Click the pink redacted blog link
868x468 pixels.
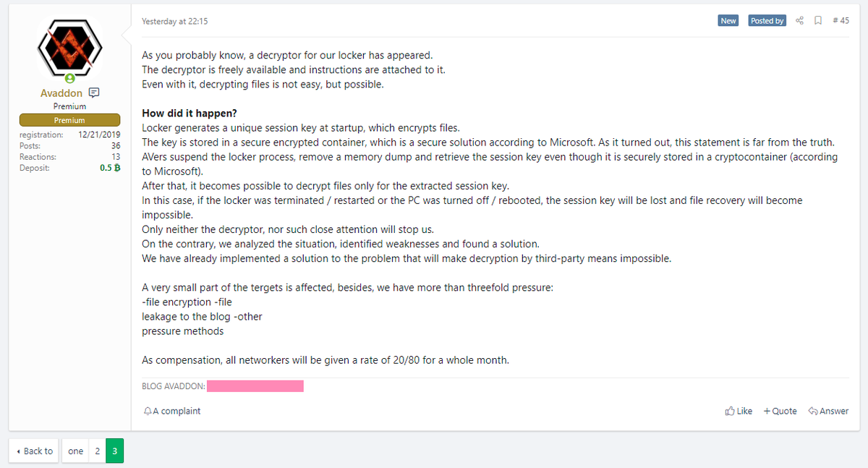click(255, 386)
